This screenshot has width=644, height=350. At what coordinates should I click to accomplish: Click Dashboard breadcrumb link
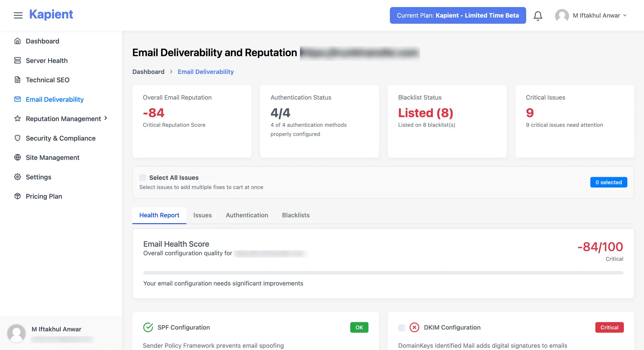coord(148,72)
